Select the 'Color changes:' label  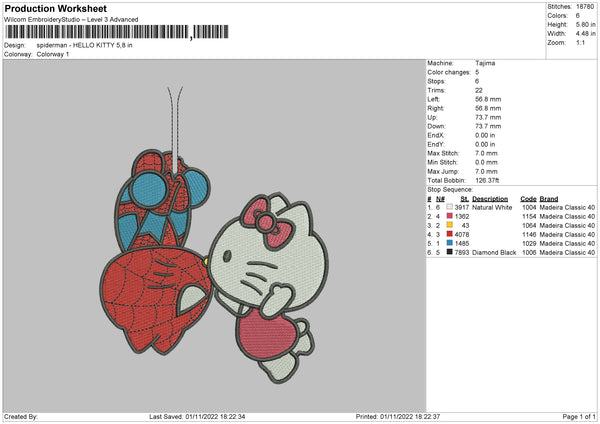tap(449, 72)
